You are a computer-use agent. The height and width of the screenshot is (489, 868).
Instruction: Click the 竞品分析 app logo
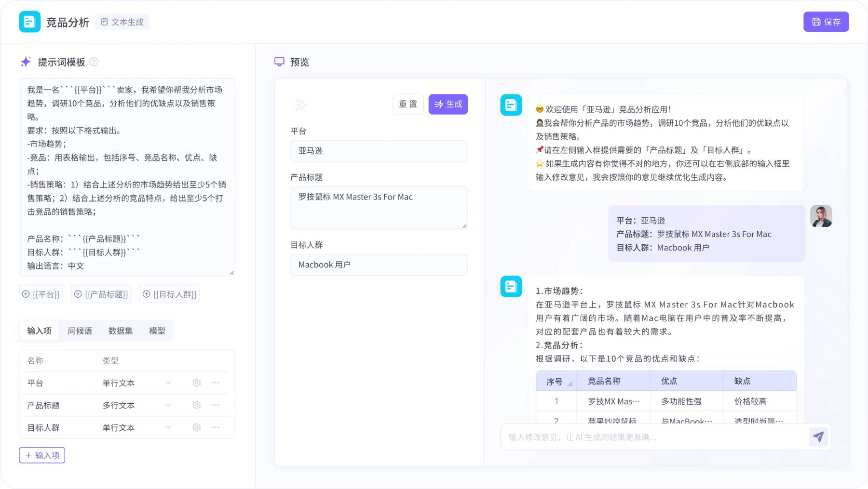coord(29,21)
